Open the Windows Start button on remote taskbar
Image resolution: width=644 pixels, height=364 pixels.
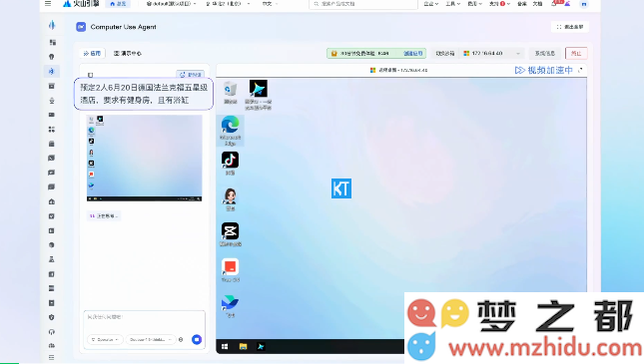pyautogui.click(x=225, y=347)
